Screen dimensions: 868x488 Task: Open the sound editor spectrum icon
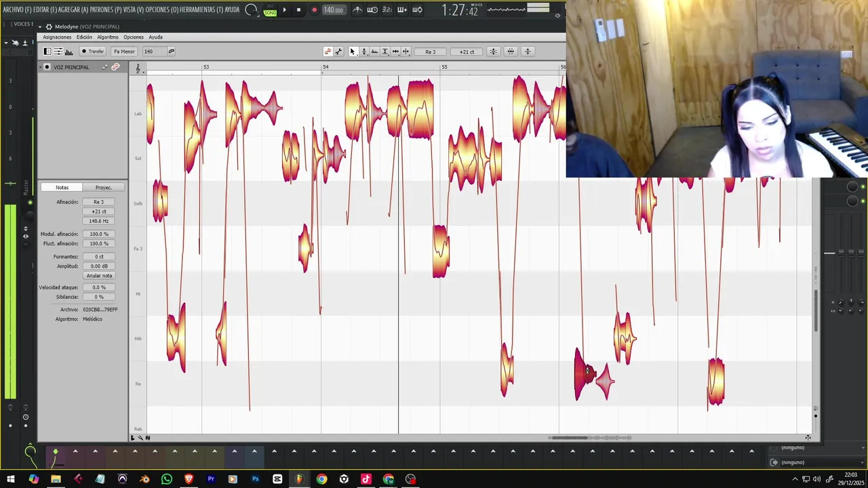(68, 52)
